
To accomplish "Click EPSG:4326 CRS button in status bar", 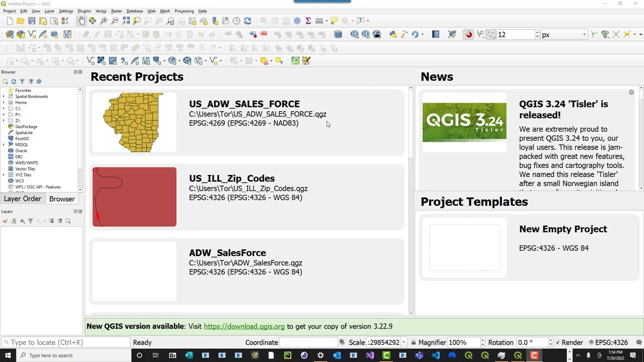I will [x=608, y=342].
